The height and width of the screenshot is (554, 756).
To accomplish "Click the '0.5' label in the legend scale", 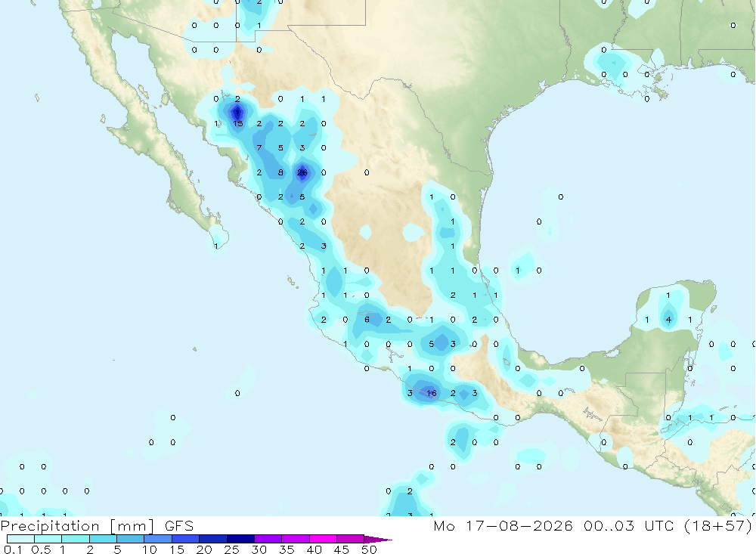I will [x=41, y=549].
